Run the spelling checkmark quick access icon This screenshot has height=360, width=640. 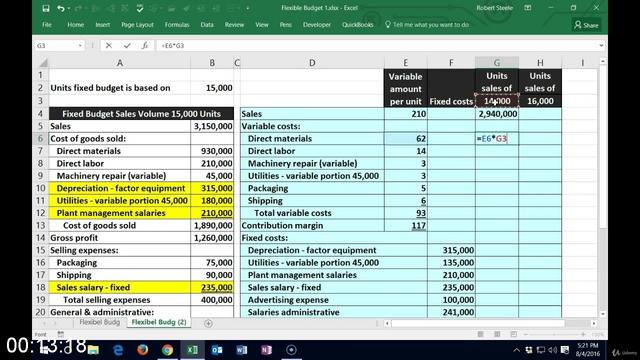click(140, 8)
